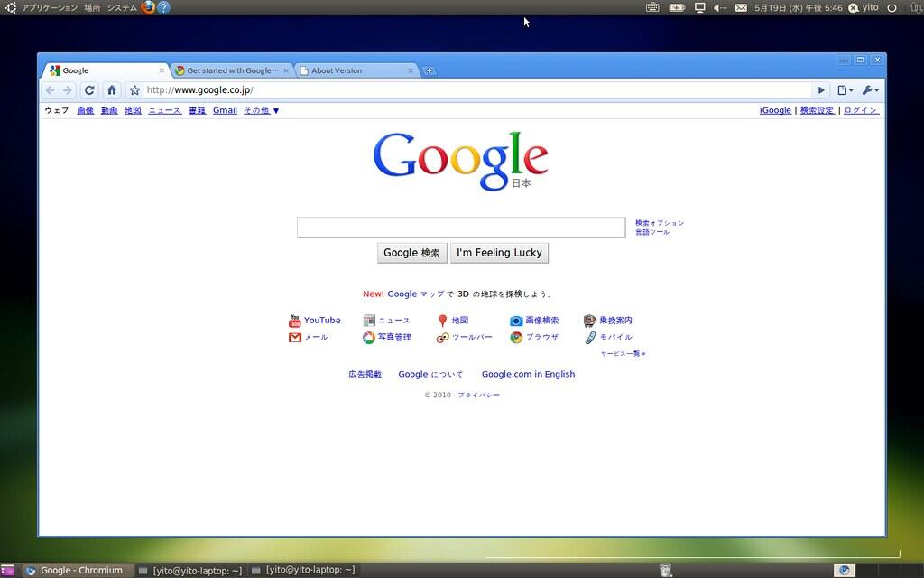Click the Go arrow beside the address bar
The image size is (924, 578).
click(x=821, y=90)
